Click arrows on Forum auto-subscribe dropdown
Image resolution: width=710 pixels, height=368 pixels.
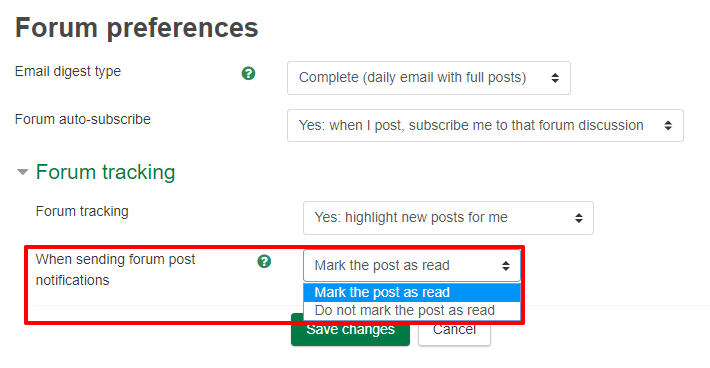[668, 125]
